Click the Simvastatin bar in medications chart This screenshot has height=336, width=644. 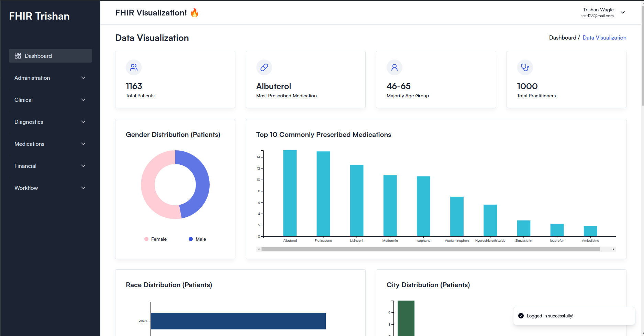(x=524, y=228)
